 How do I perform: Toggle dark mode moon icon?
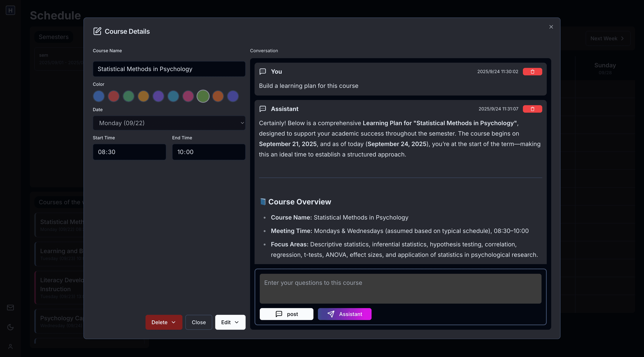[10, 327]
